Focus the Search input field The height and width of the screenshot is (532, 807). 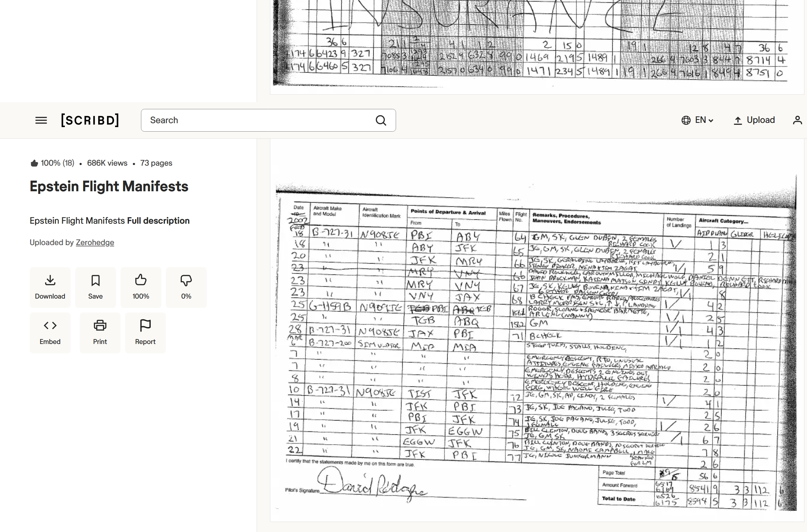[268, 120]
